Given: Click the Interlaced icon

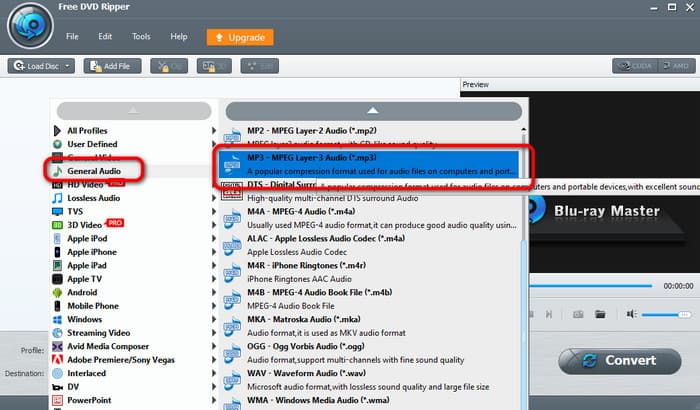Looking at the screenshot, I should pyautogui.click(x=57, y=373).
